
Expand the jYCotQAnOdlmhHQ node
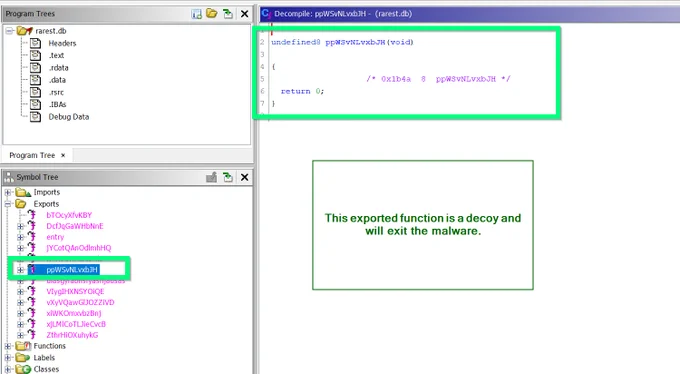coord(20,248)
